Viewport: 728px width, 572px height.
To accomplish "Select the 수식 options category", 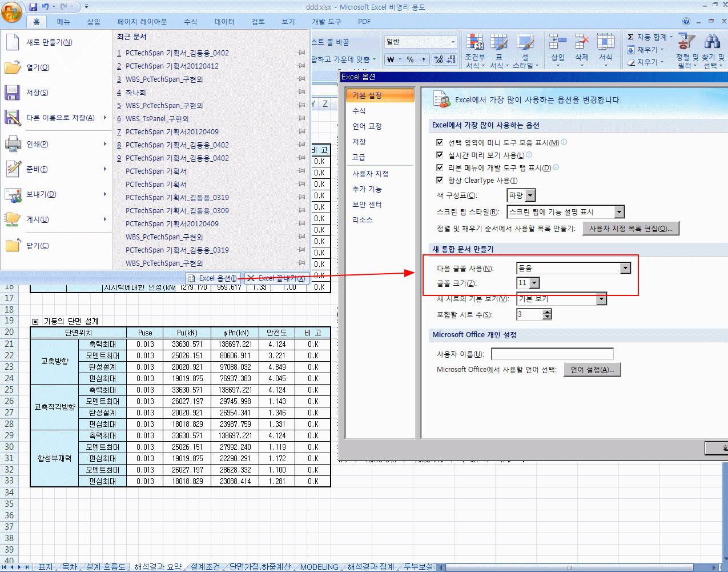I will point(380,111).
